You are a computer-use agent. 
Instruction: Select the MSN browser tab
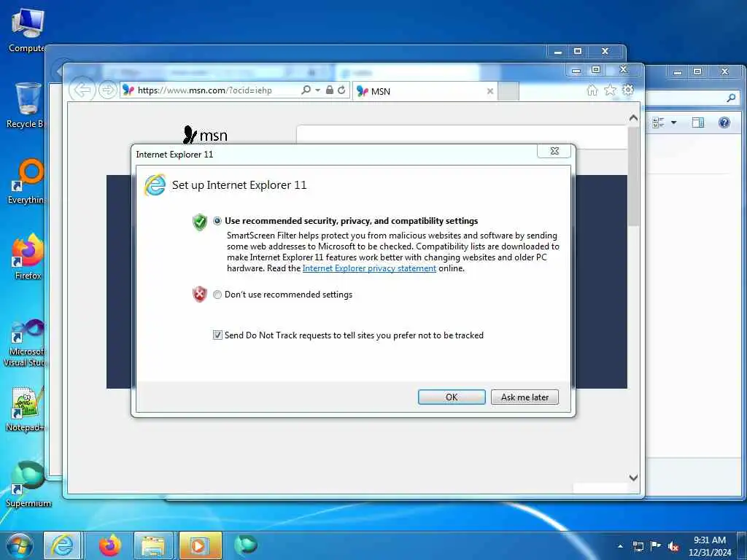(425, 91)
